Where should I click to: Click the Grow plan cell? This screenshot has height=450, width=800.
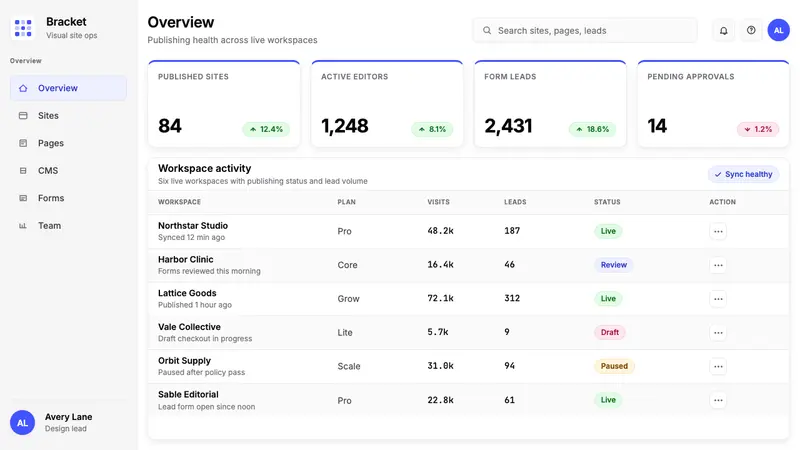348,298
